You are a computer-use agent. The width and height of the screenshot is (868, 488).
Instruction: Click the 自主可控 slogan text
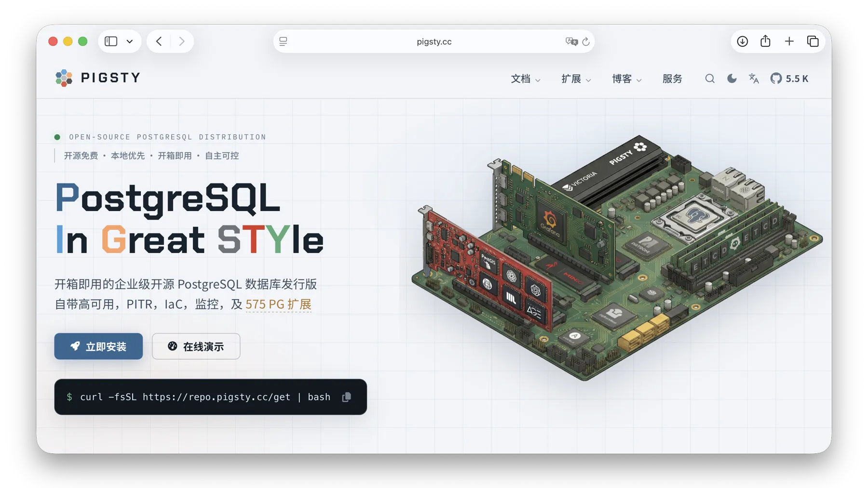point(222,156)
